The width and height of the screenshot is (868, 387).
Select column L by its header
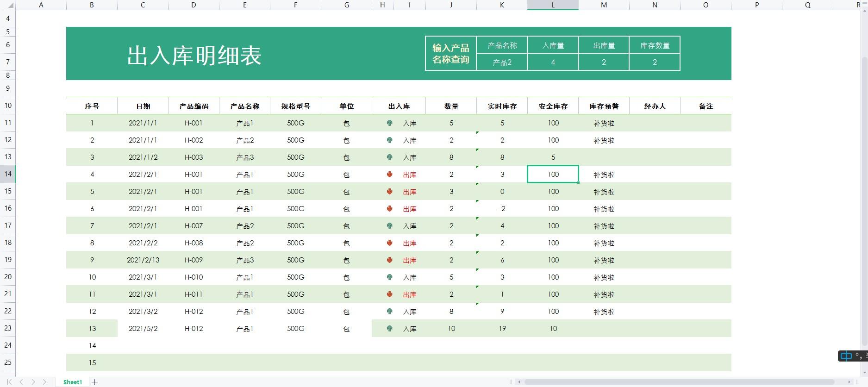(x=553, y=5)
